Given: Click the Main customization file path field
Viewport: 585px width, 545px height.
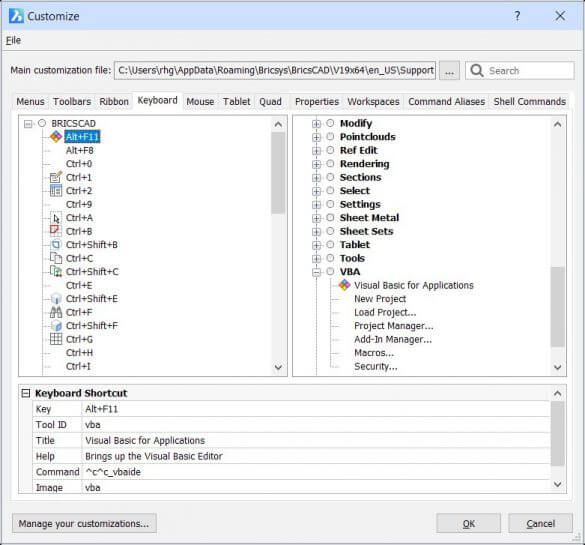Looking at the screenshot, I should click(275, 71).
